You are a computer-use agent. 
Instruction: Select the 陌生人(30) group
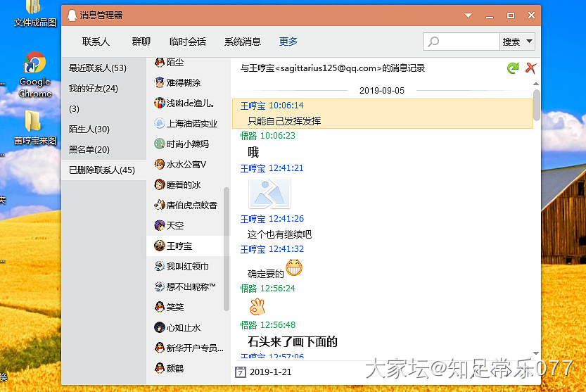(x=89, y=129)
